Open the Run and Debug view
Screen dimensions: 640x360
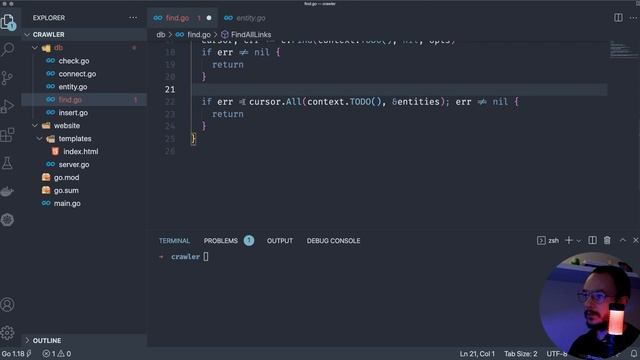(x=7, y=106)
